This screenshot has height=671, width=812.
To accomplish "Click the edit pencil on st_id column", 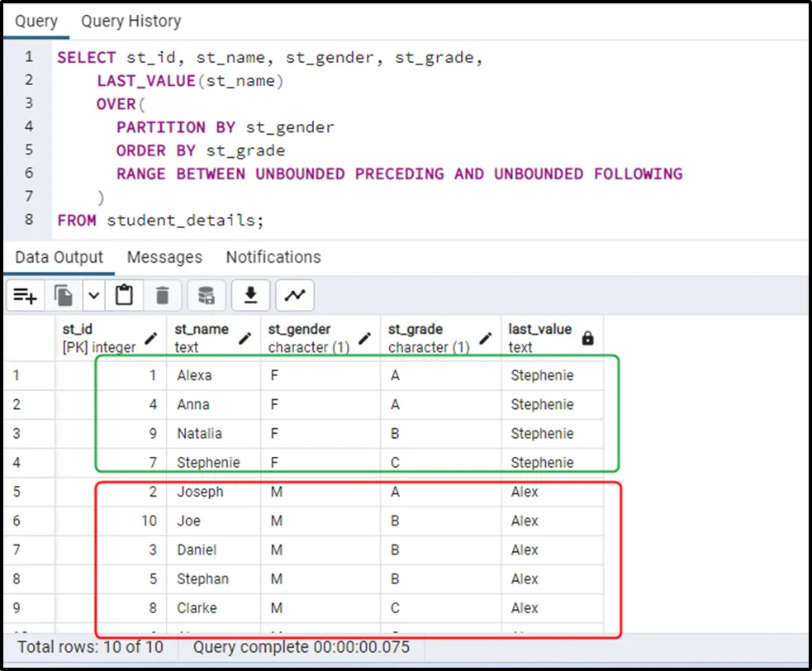I will (151, 338).
